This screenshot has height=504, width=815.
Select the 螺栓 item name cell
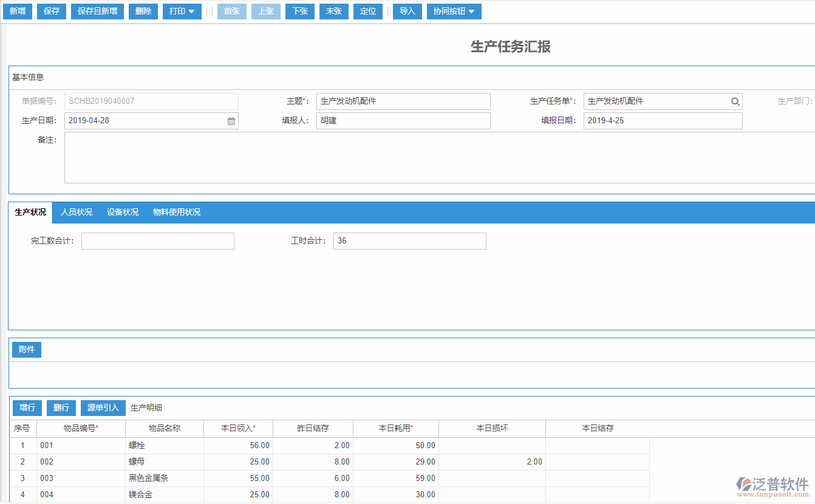tap(164, 446)
